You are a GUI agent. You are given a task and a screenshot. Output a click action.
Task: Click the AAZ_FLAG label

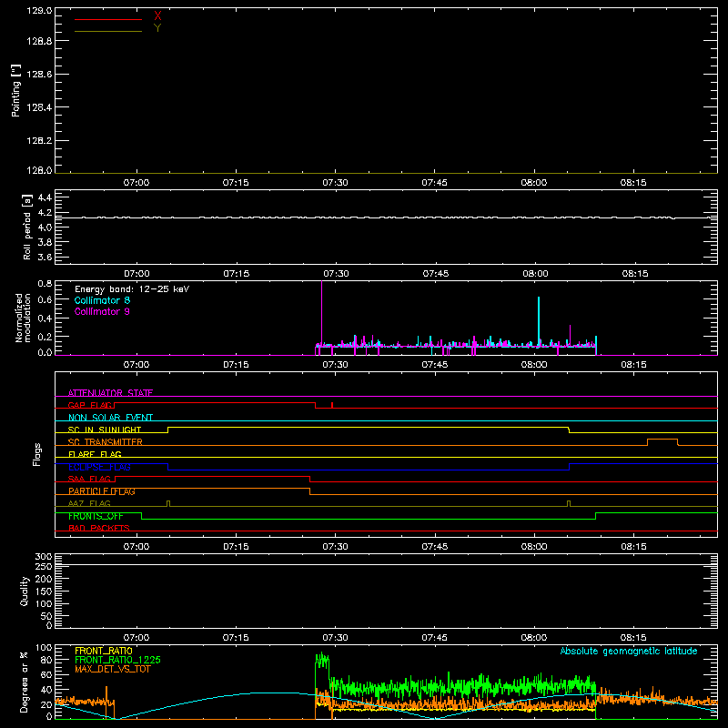coord(89,503)
